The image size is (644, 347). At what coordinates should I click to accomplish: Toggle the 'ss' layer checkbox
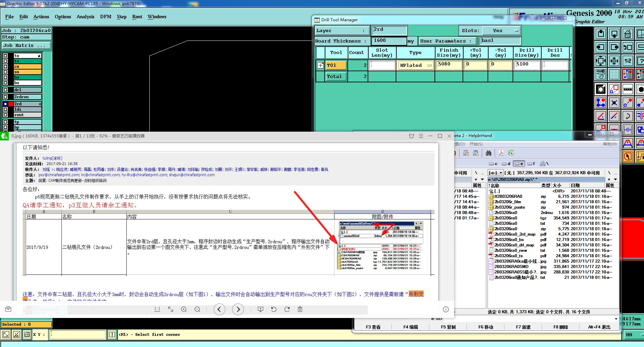coord(5,72)
